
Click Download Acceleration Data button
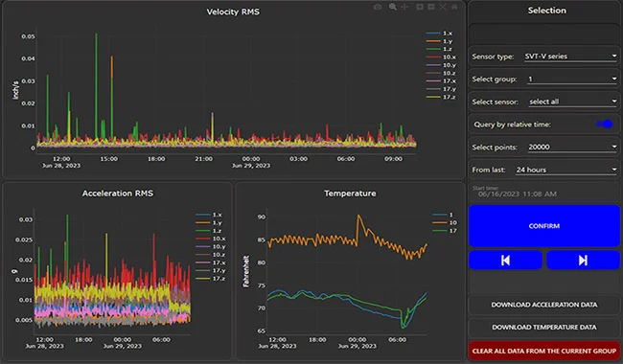tap(544, 305)
